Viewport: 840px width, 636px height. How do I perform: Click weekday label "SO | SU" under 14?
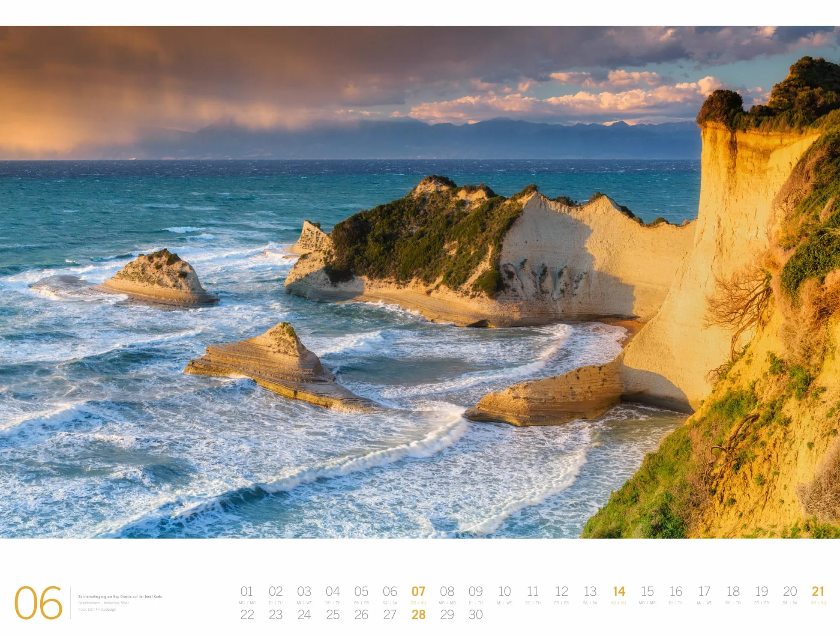619,603
